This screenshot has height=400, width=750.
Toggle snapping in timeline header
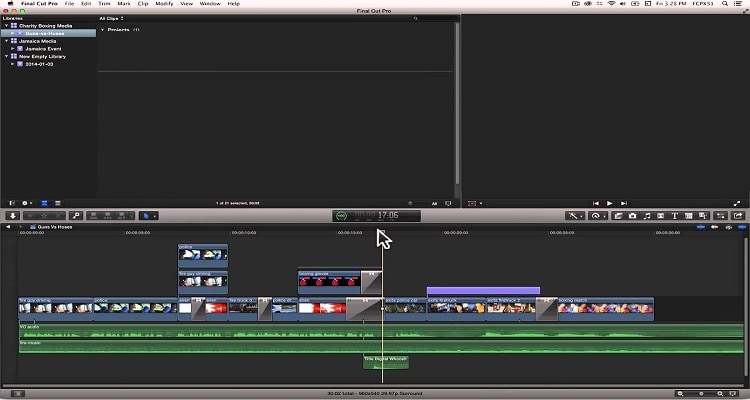[x=742, y=227]
